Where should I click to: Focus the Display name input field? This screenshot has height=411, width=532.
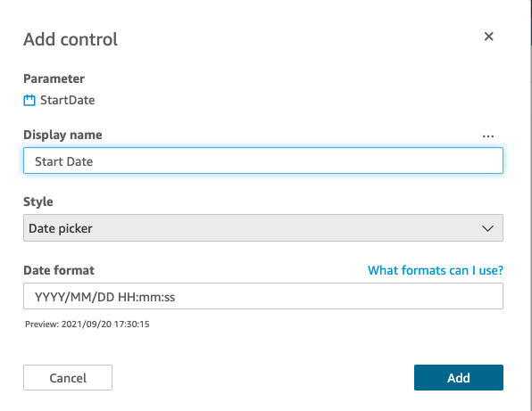[263, 160]
